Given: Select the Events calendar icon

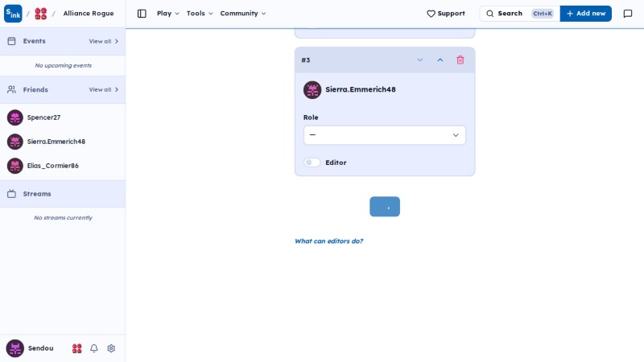Looking at the screenshot, I should coord(11,41).
